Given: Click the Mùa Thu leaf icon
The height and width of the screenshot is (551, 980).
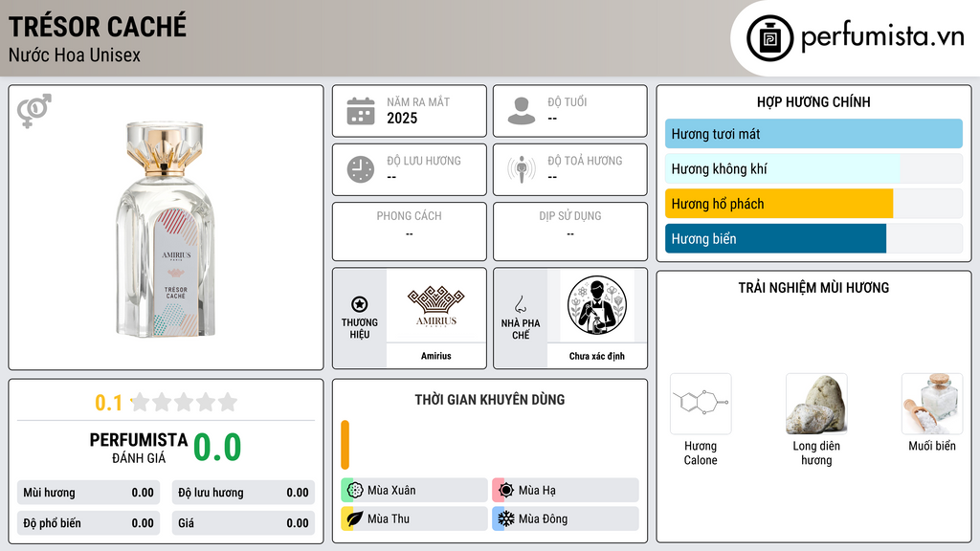Looking at the screenshot, I should pyautogui.click(x=355, y=518).
